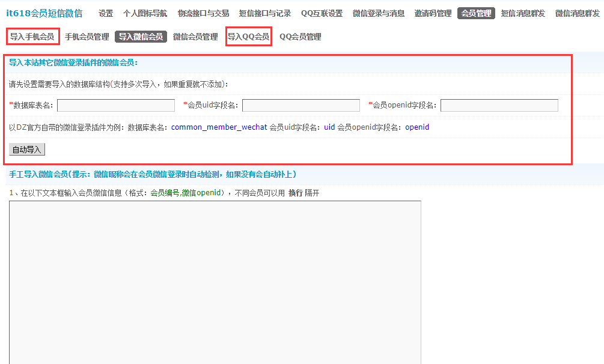Focus the 数据库表名 input field
Image resolution: width=604 pixels, height=364 pixels.
click(x=116, y=106)
